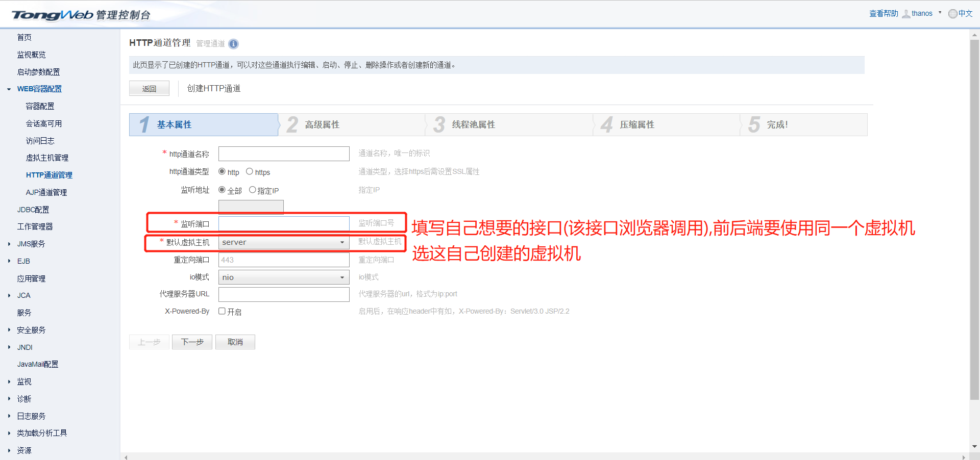Viewport: 980px width, 460px height.
Task: Select 虚拟主机管理 in the sidebar
Action: [47, 158]
